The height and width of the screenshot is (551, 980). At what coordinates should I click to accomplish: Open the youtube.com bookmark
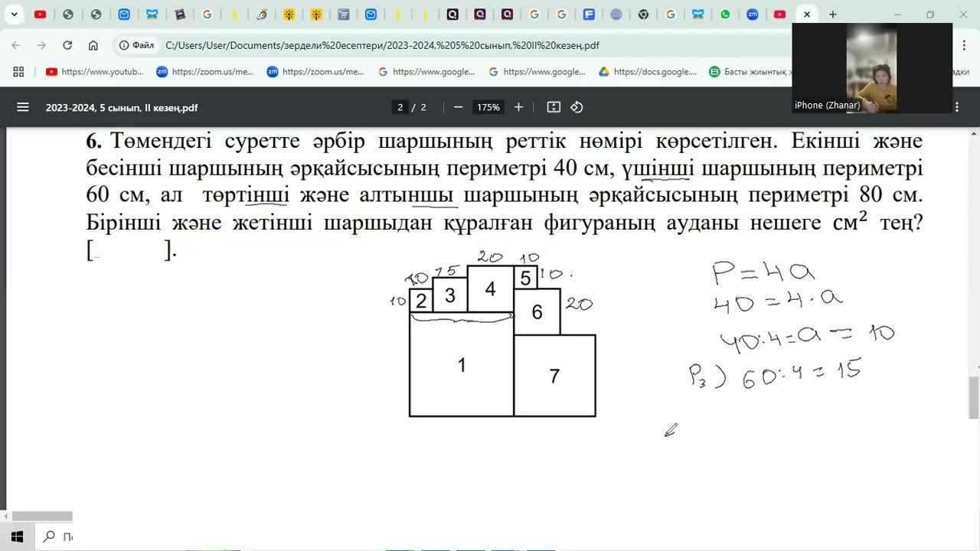point(95,71)
